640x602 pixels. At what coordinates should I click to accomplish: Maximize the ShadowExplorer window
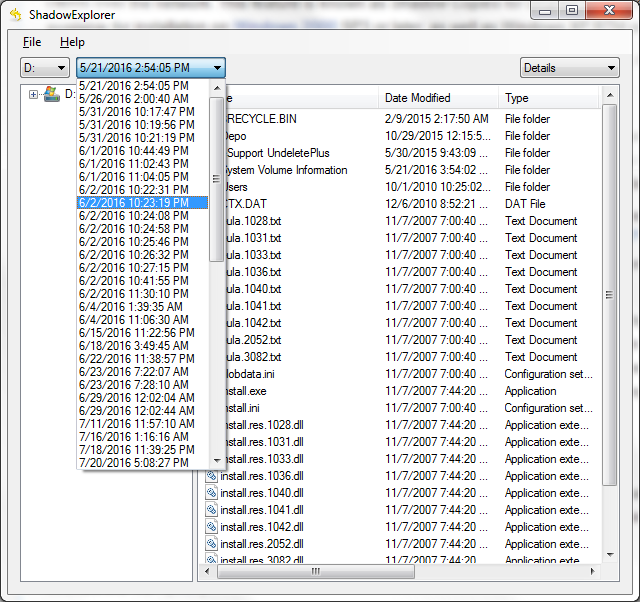[x=572, y=10]
